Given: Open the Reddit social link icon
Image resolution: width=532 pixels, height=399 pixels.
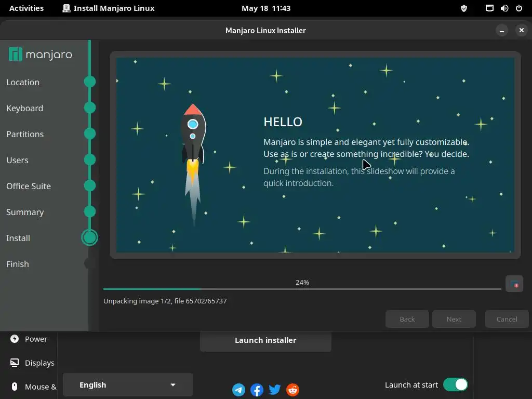Looking at the screenshot, I should click(293, 390).
